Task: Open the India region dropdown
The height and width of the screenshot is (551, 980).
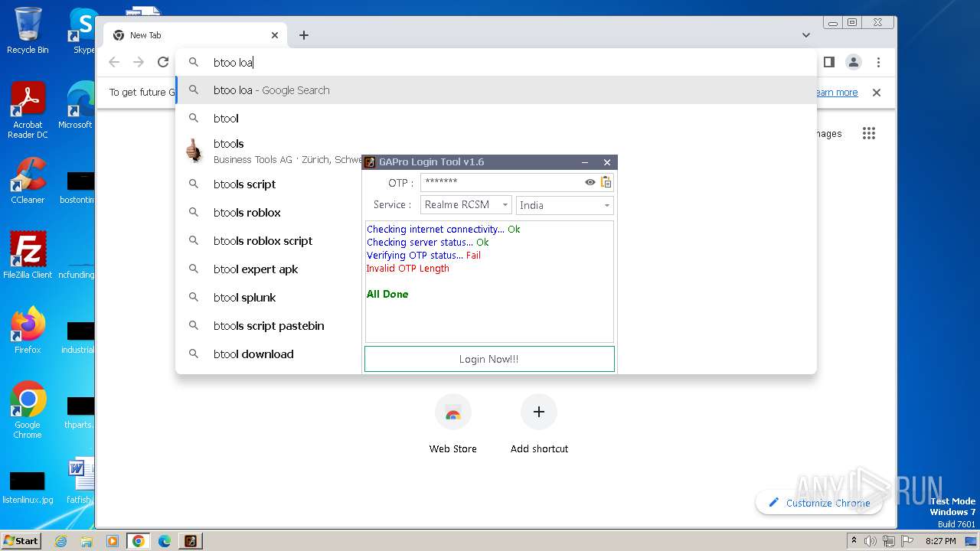Action: tap(565, 205)
